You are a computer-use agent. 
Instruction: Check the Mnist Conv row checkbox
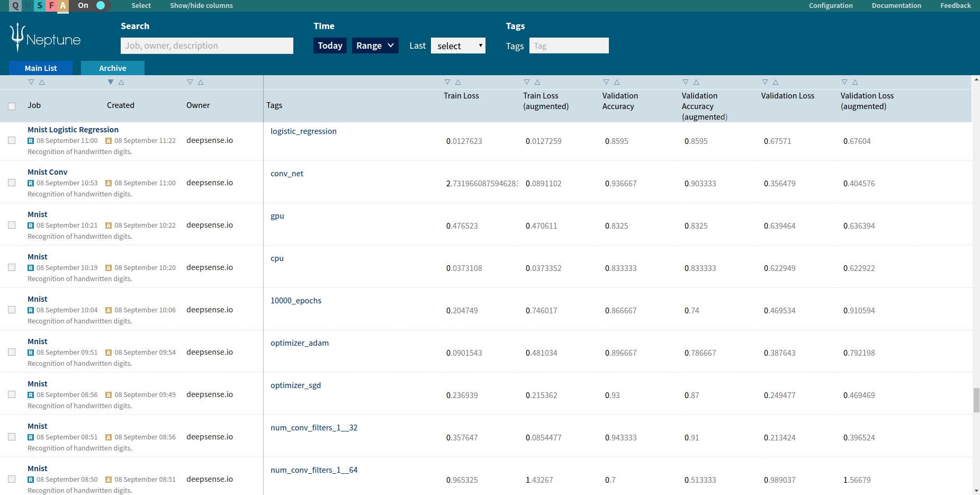pos(12,183)
